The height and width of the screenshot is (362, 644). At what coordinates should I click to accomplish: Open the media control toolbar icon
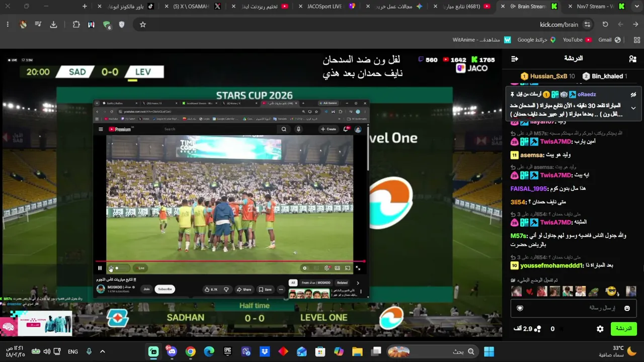point(38,24)
